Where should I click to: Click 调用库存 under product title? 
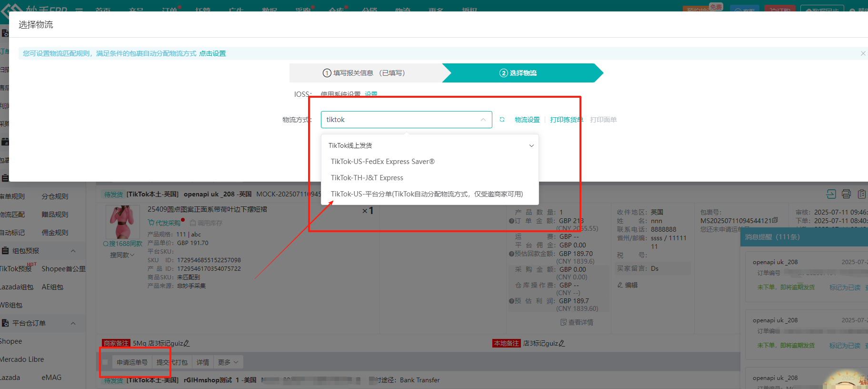[206, 223]
